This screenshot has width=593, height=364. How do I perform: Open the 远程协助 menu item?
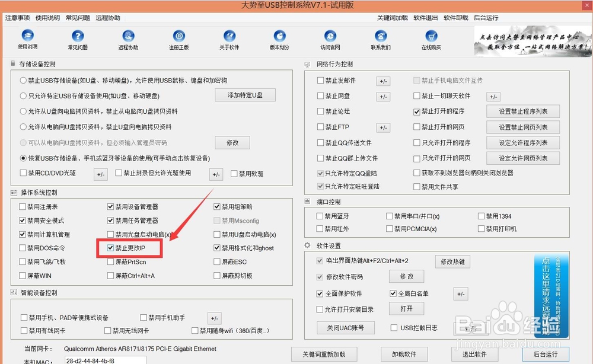(108, 18)
